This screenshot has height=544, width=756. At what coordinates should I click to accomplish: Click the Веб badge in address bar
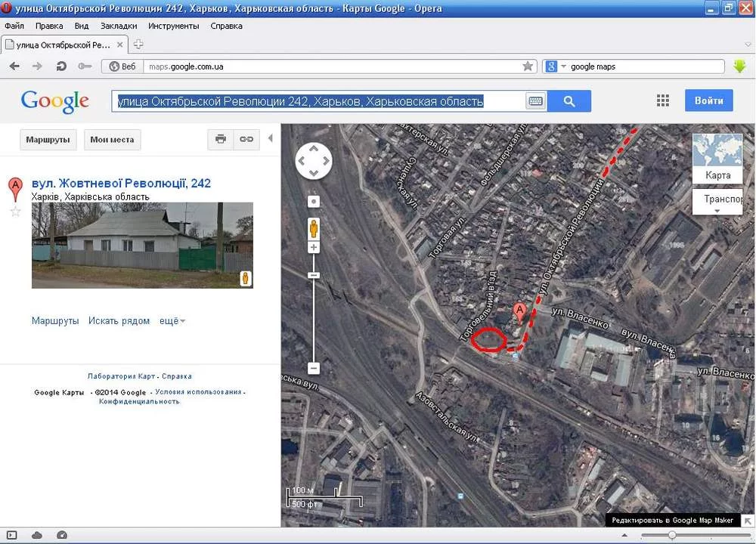[x=122, y=66]
